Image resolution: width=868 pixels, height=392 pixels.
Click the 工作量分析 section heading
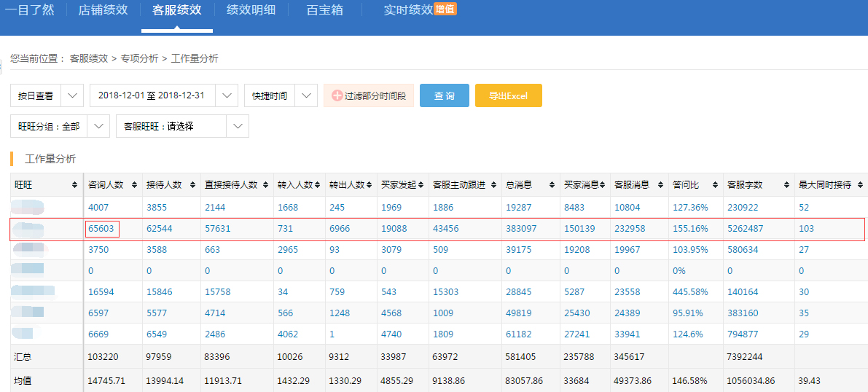(50, 159)
